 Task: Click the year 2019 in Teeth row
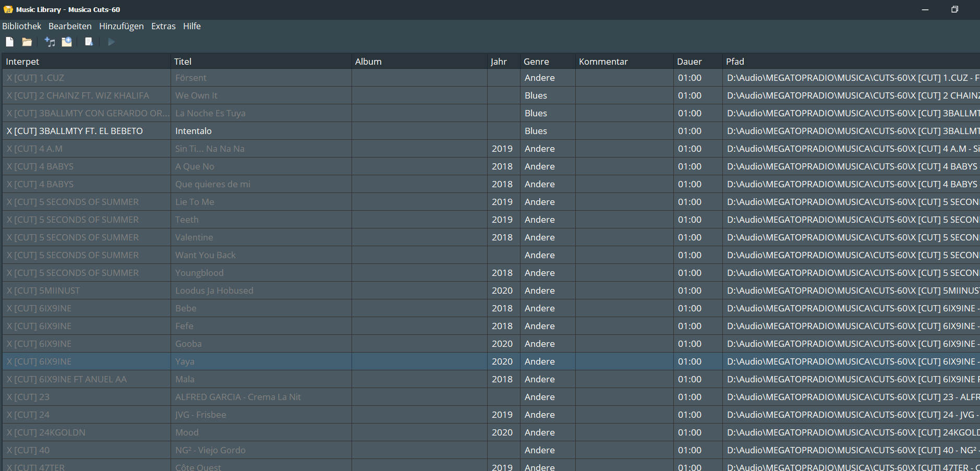pos(502,220)
